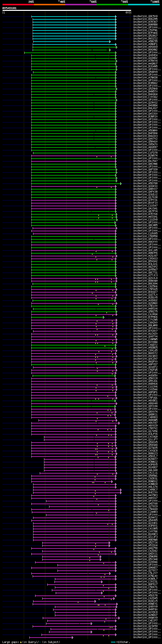Select hit label UniRef100_C4M8C7
162x644 pixels.
145,490
